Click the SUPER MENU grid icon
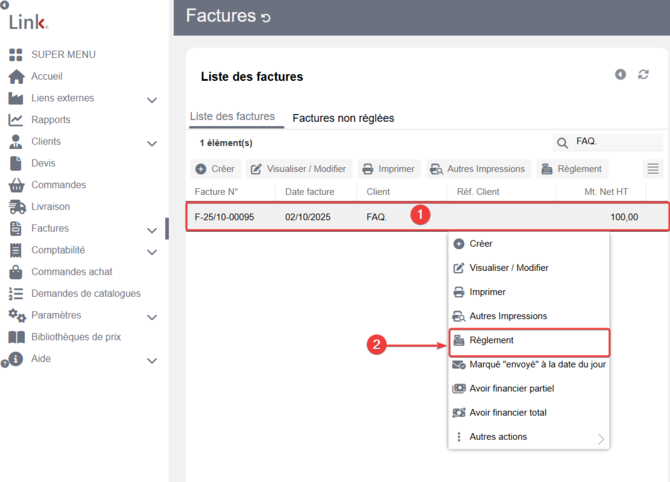The width and height of the screenshot is (670, 482). coord(16,55)
